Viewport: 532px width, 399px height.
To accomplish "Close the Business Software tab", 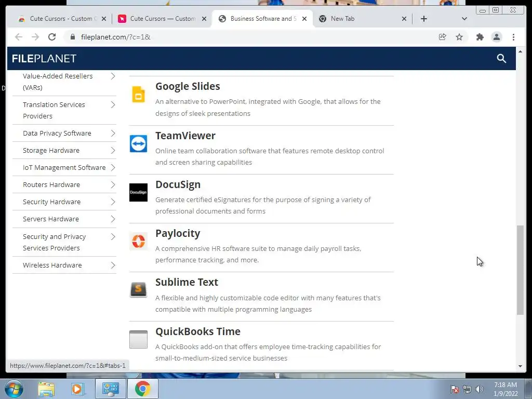I will tap(304, 19).
